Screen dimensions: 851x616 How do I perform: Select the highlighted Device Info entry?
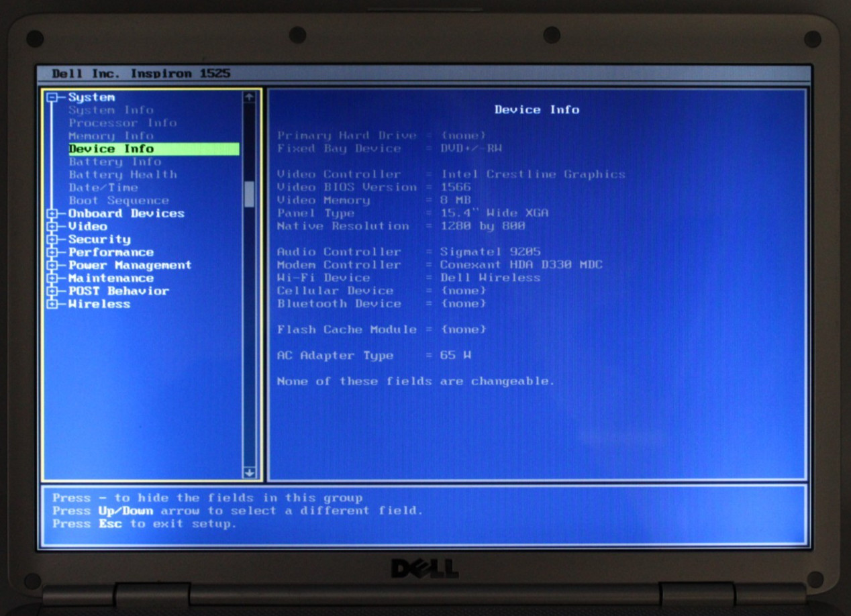coord(154,149)
